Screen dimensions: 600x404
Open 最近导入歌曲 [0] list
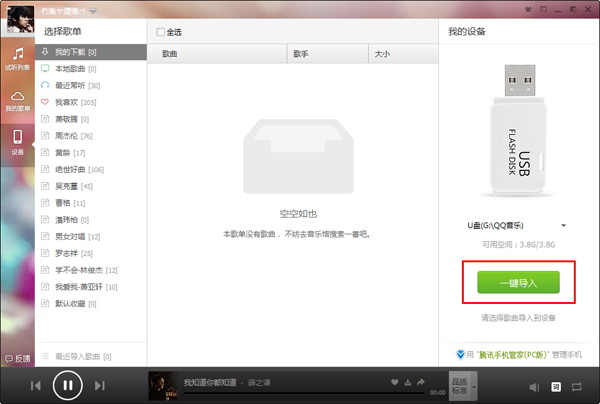[x=91, y=356]
